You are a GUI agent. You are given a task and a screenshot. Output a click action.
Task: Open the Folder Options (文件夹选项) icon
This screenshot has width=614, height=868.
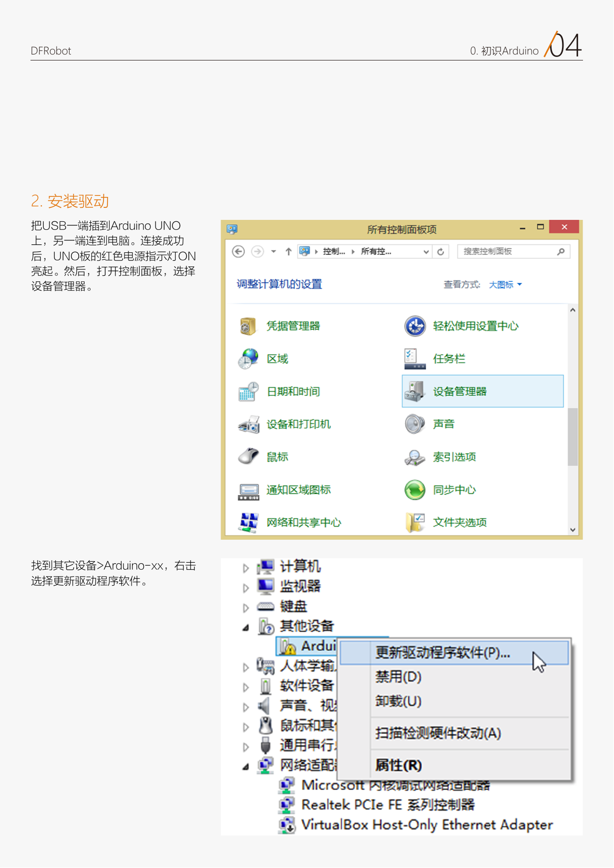(x=415, y=522)
